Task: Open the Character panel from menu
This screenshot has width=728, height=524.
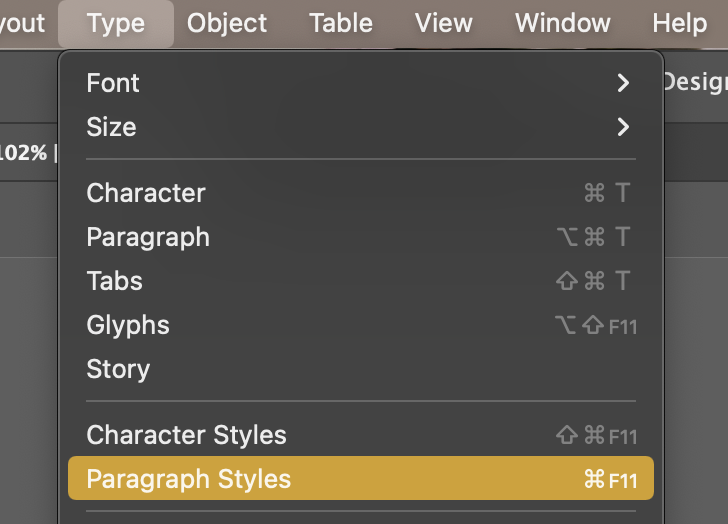Action: click(146, 193)
